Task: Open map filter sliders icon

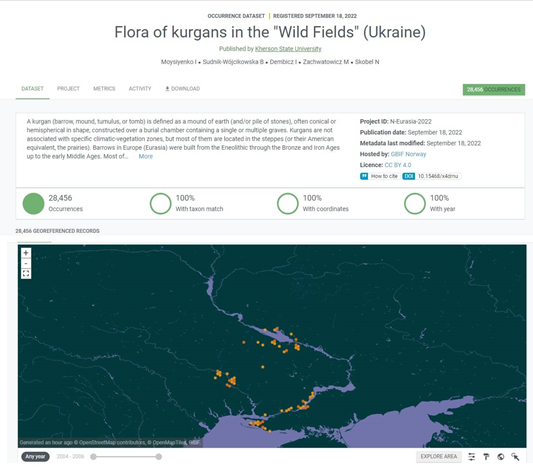Action: click(471, 457)
